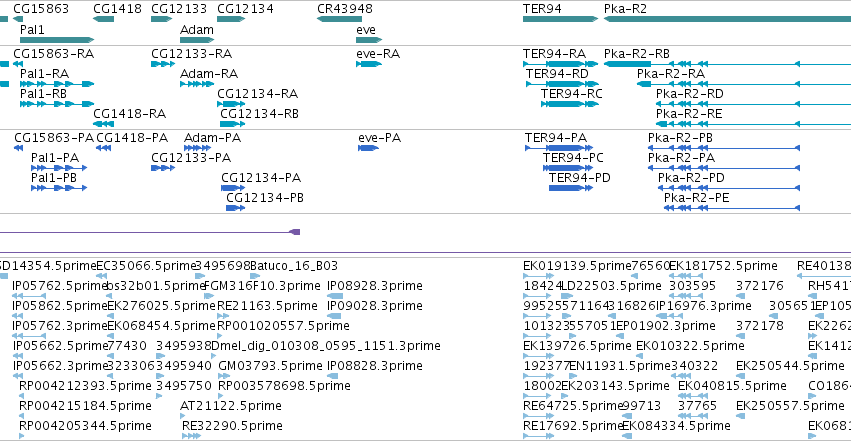The image size is (851, 441).
Task: Click protein Pka-R2-PB
Action: tap(680, 138)
